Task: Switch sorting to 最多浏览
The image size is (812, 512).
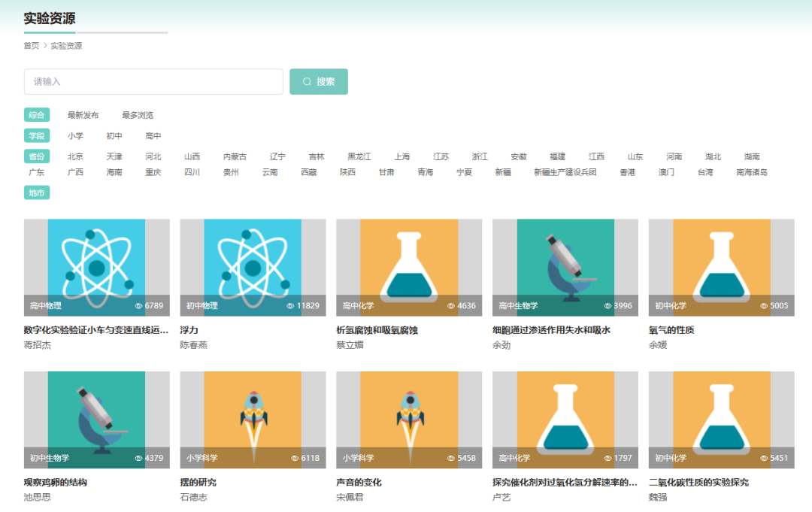Action: 138,115
